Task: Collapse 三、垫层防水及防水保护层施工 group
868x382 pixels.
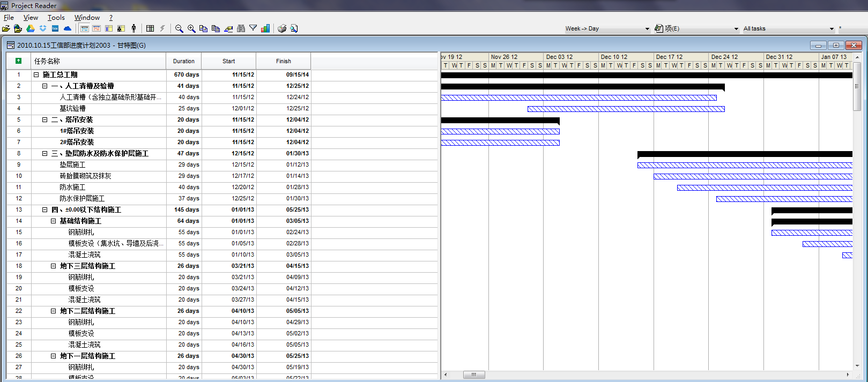Action: pyautogui.click(x=45, y=154)
